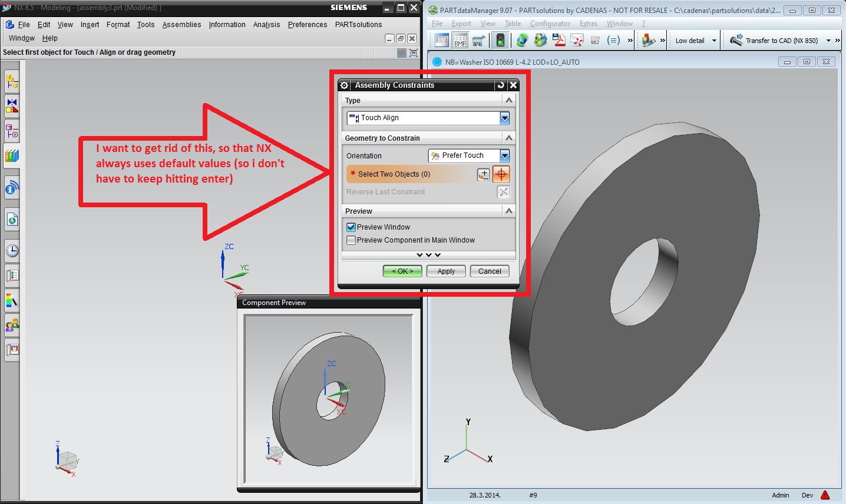The height and width of the screenshot is (504, 846).
Task: Open NX Analysis menu
Action: 266,25
